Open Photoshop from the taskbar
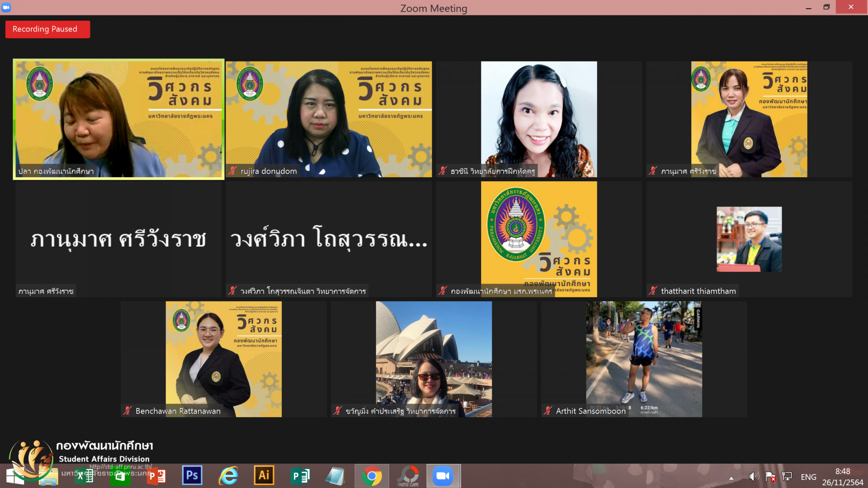This screenshot has height=488, width=868. [192, 475]
